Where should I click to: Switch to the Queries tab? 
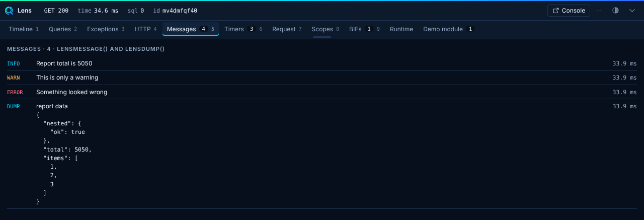coord(63,29)
